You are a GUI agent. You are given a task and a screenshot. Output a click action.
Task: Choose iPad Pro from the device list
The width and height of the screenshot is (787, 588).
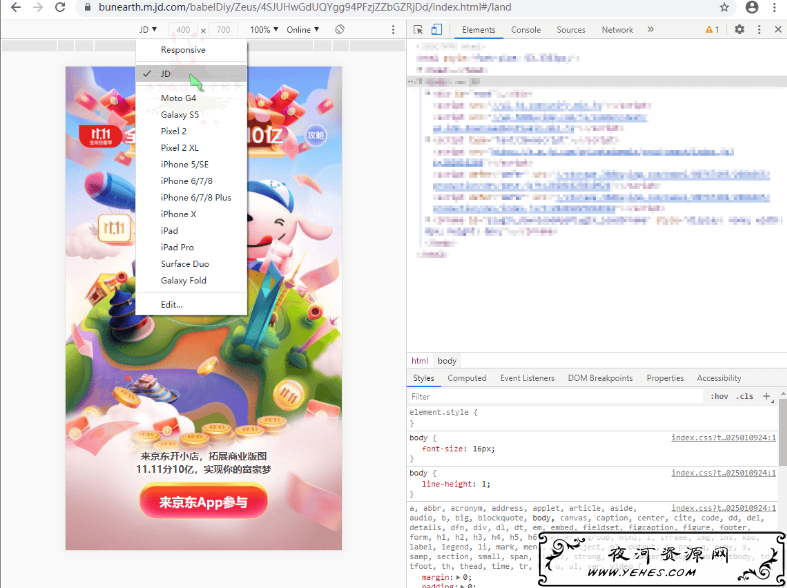(191, 247)
